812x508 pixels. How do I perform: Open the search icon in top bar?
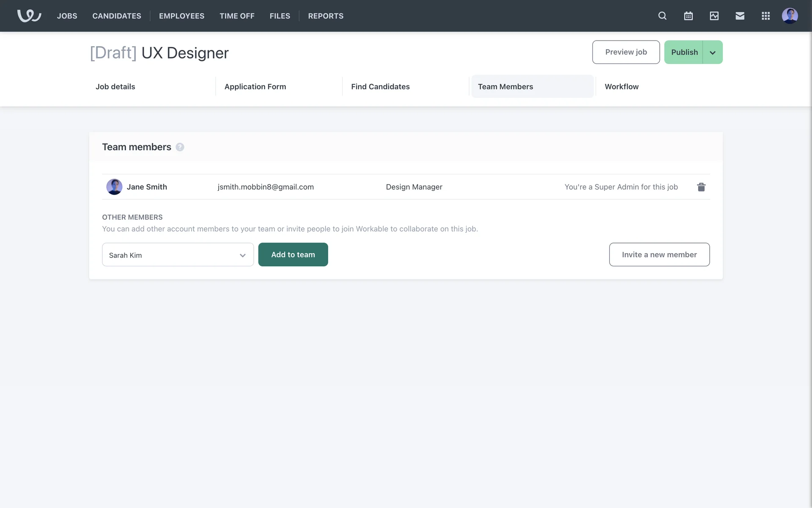(662, 16)
